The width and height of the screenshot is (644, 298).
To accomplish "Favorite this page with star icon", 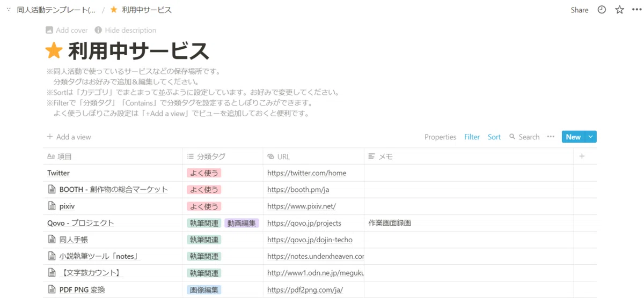I will (x=619, y=10).
